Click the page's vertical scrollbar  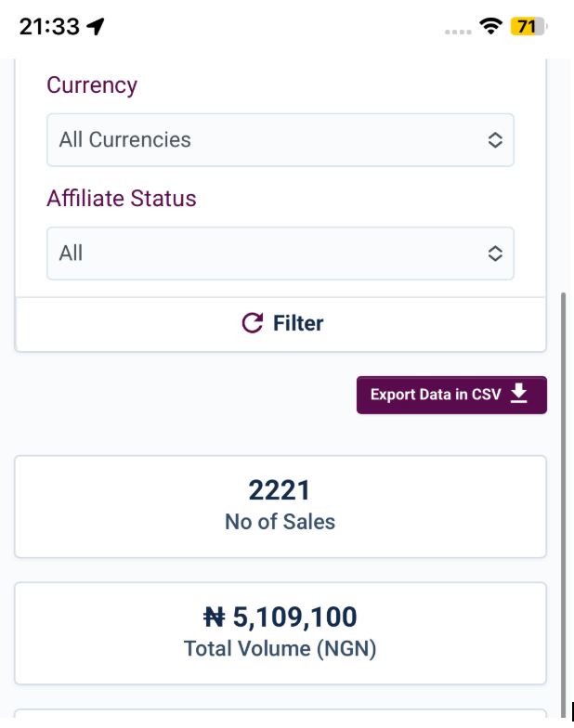(x=562, y=501)
